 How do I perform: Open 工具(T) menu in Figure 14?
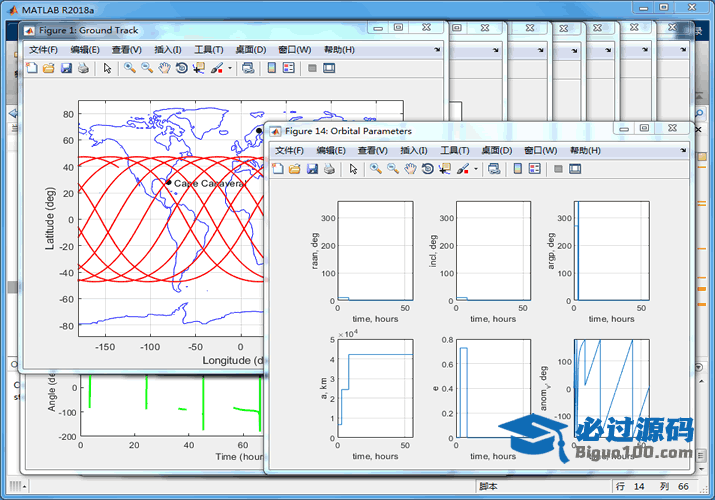[x=455, y=150]
